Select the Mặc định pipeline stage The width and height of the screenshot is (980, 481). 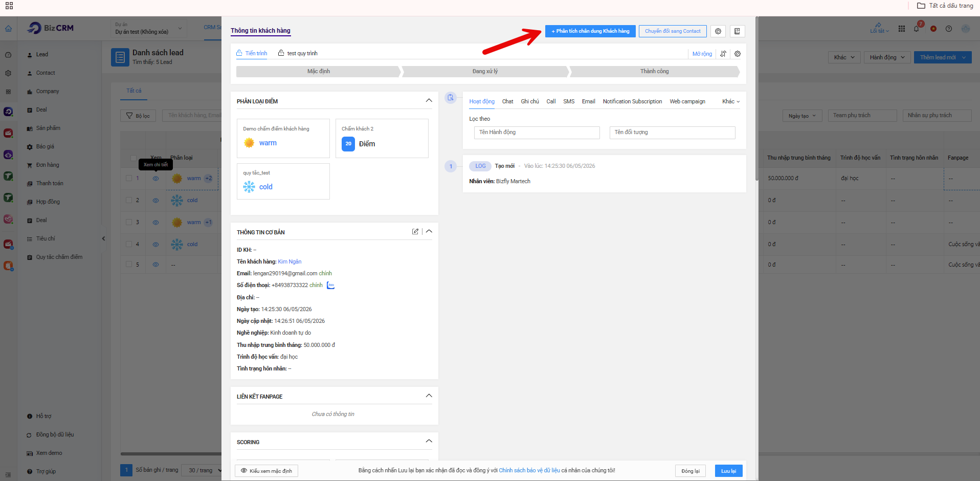point(318,72)
